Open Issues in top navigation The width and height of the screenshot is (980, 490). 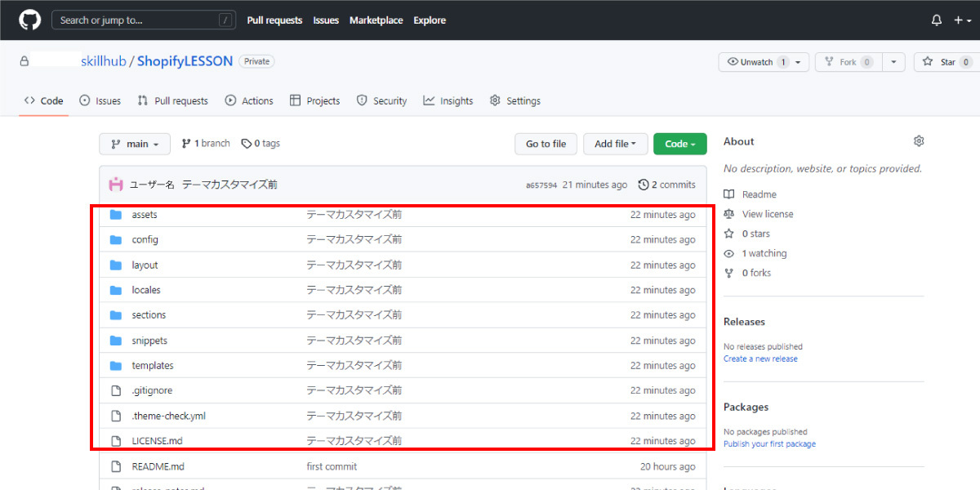point(326,20)
